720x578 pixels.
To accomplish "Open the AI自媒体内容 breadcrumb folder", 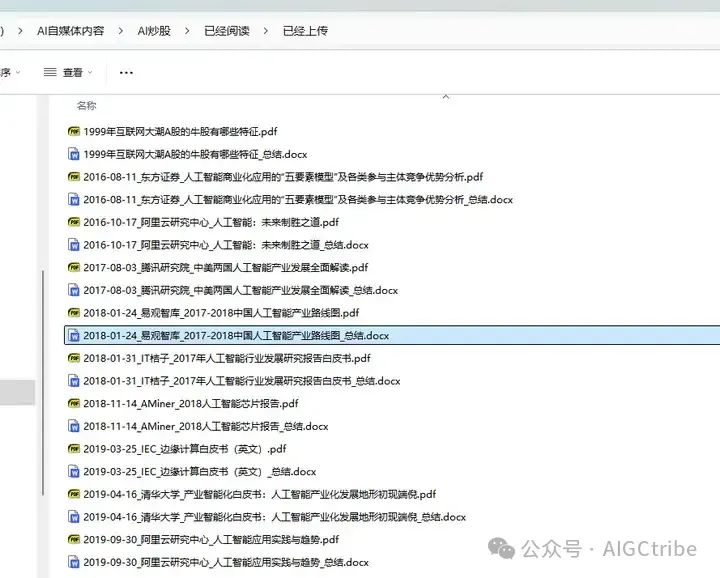I will 70,31.
